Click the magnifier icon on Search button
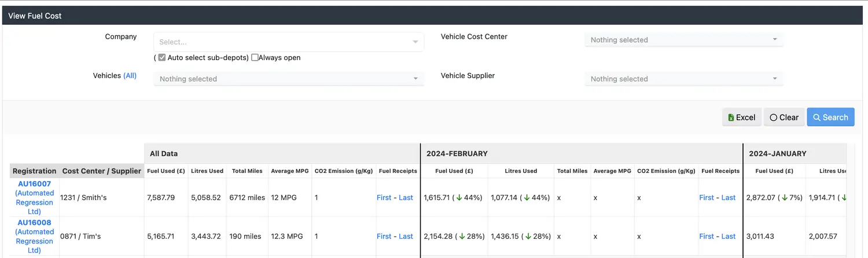868x258 pixels. pyautogui.click(x=816, y=117)
